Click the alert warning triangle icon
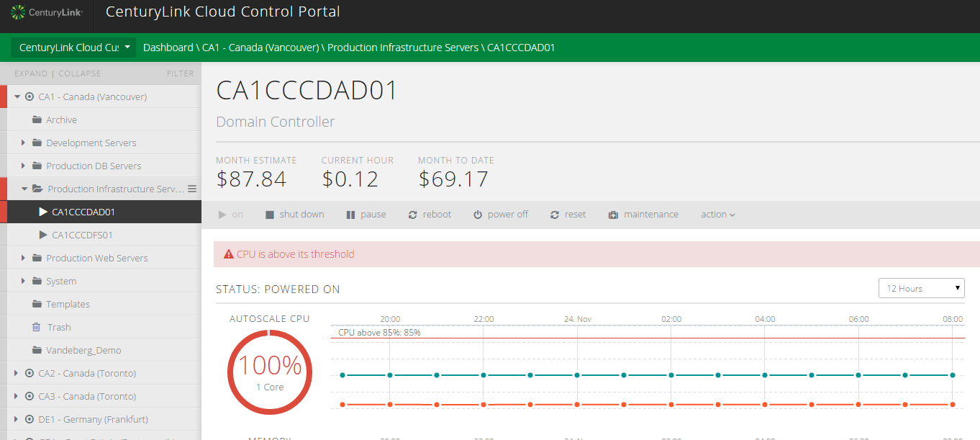The width and height of the screenshot is (980, 440). 229,254
